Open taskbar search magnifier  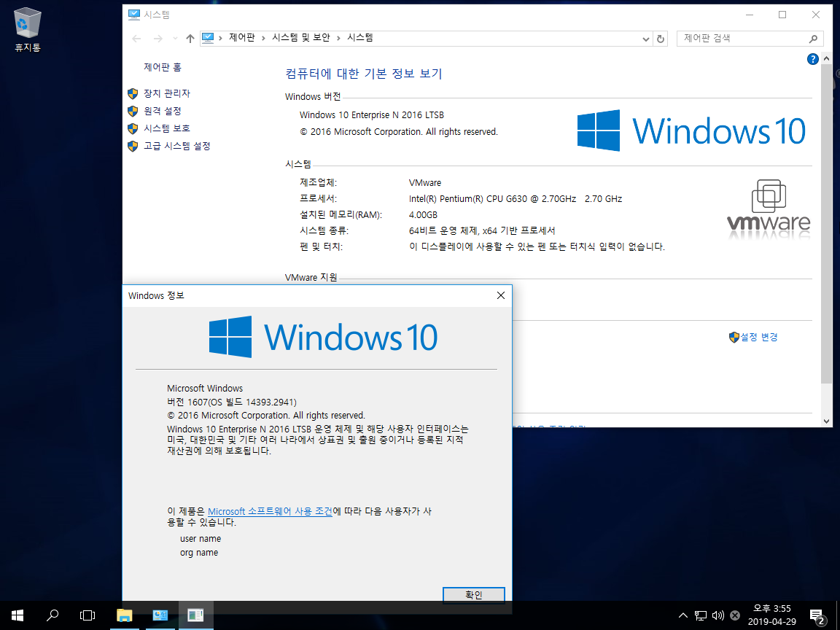click(x=52, y=615)
